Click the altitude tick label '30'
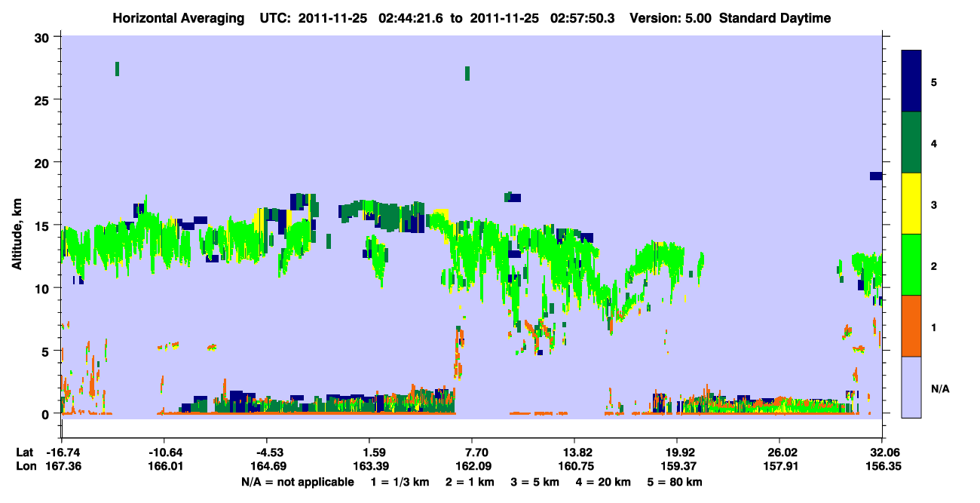The height and width of the screenshot is (503, 980). click(44, 37)
